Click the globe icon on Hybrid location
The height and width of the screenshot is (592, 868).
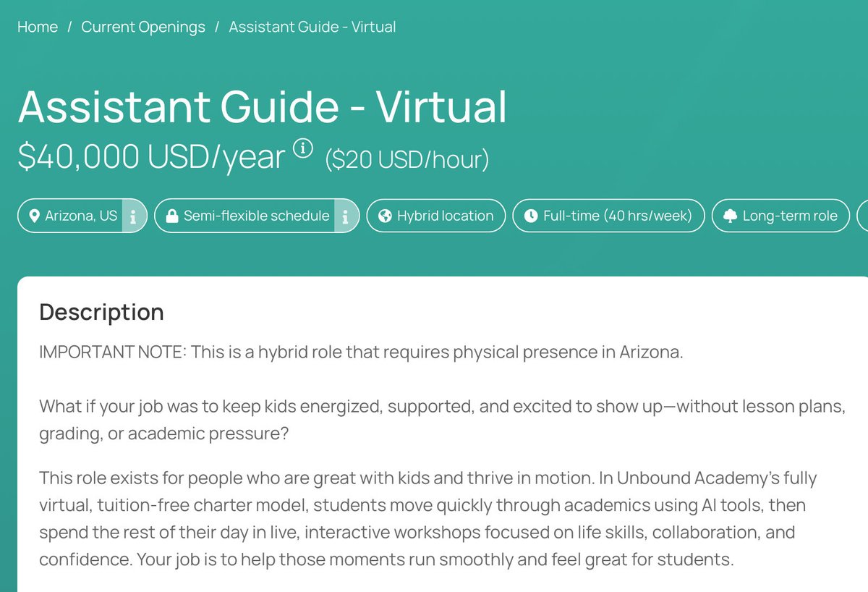(385, 216)
